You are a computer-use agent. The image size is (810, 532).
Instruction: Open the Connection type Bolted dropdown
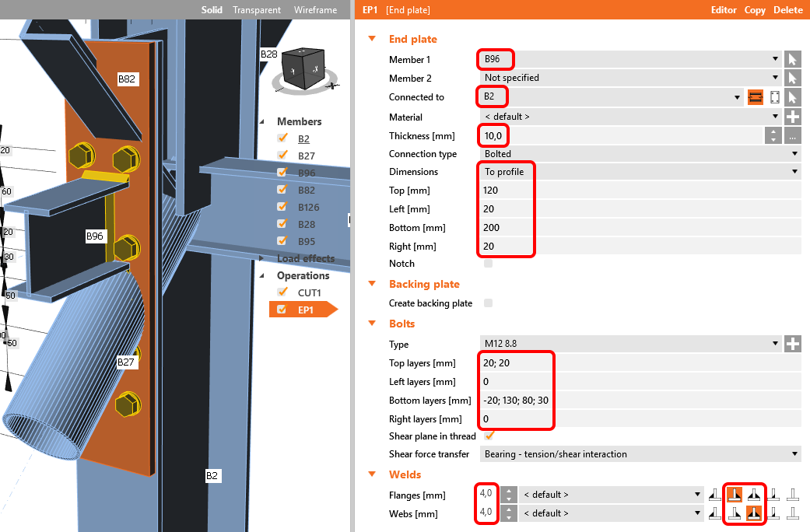(x=640, y=154)
